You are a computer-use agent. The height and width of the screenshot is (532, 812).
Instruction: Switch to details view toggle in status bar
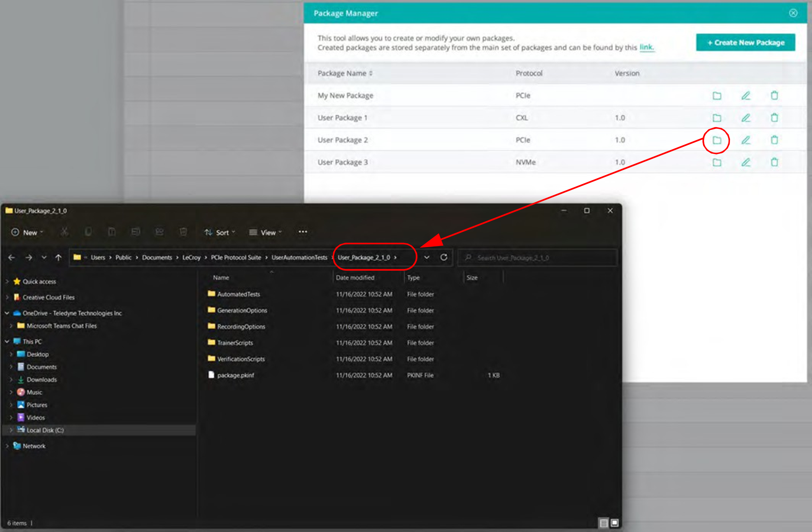(604, 523)
